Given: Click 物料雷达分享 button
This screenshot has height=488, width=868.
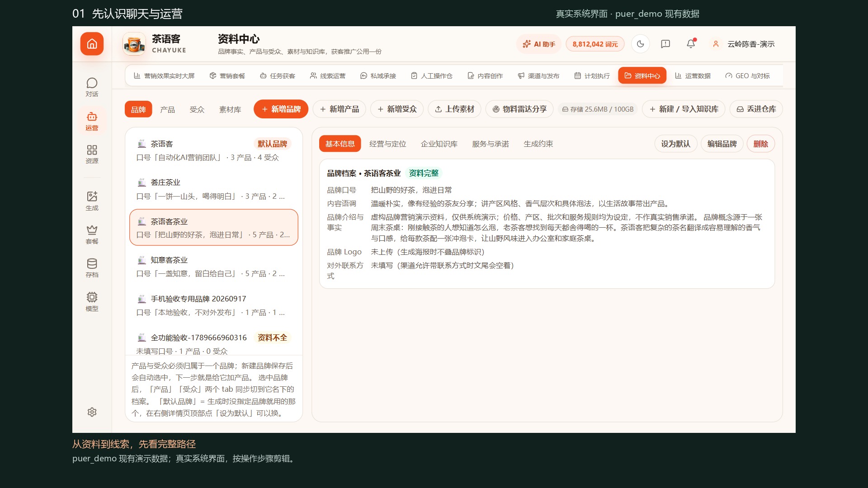Looking at the screenshot, I should point(519,109).
